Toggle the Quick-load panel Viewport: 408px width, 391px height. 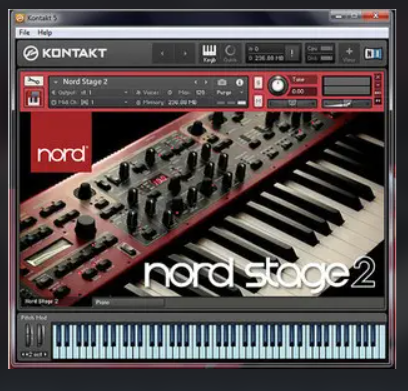[230, 54]
